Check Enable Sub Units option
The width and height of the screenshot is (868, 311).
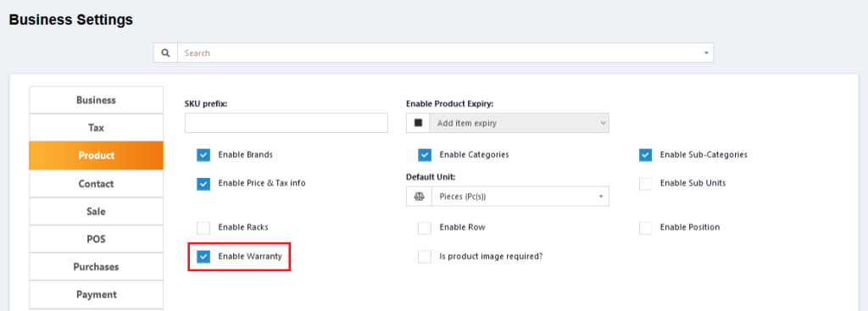645,184
